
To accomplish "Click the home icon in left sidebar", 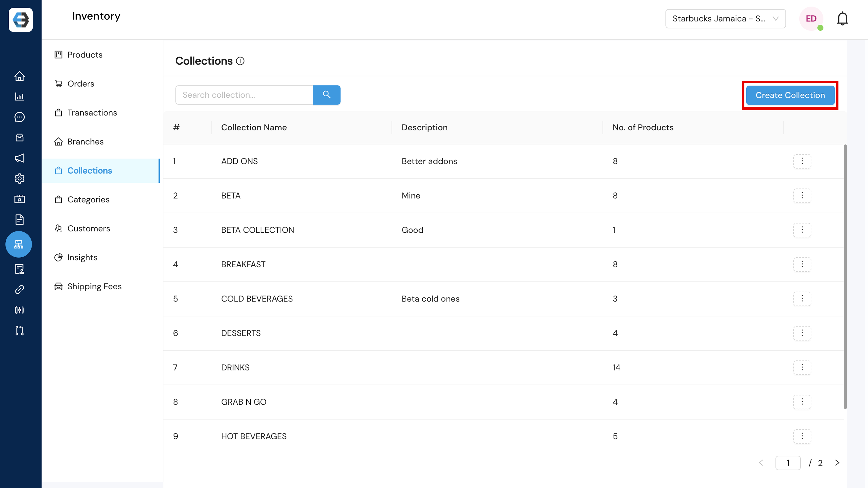I will [20, 76].
